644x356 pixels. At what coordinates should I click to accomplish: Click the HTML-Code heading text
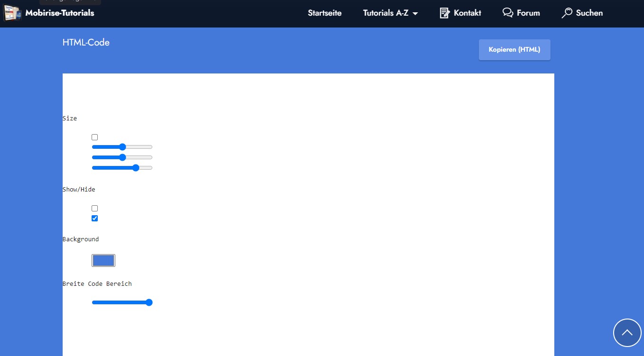pyautogui.click(x=86, y=43)
